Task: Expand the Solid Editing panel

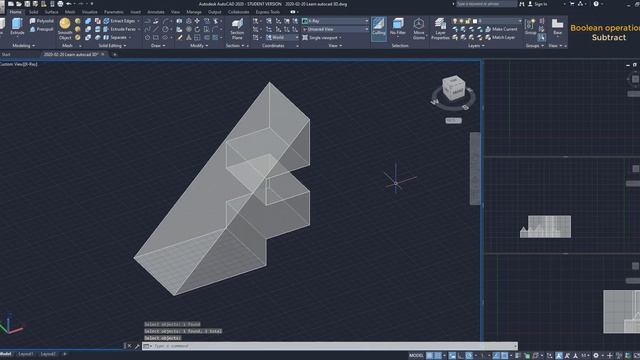Action: (x=112, y=46)
